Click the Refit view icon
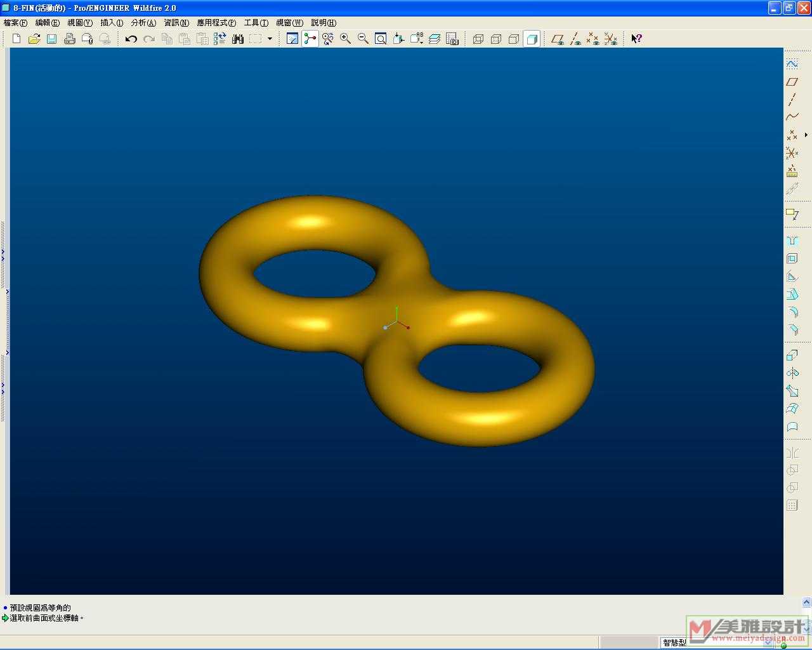812x650 pixels. [x=381, y=39]
